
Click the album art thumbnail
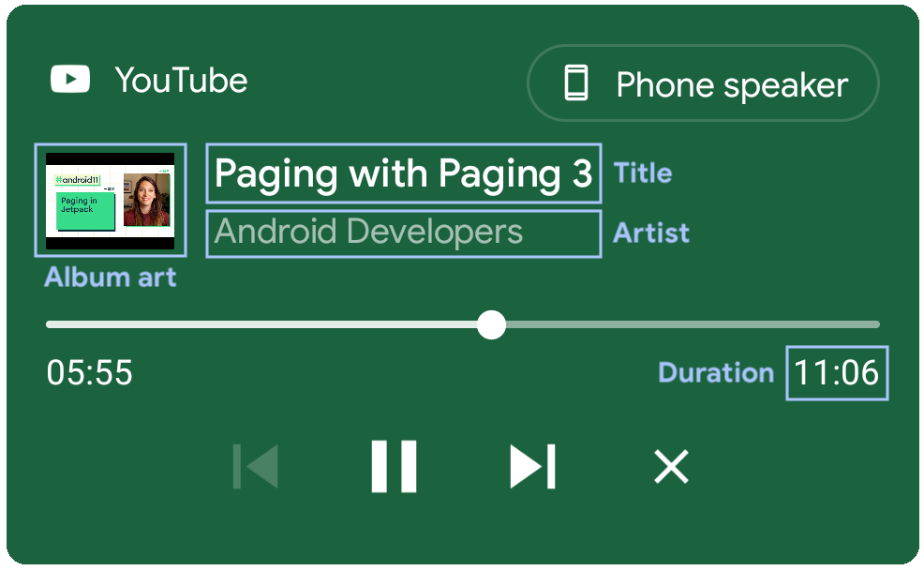coord(111,200)
